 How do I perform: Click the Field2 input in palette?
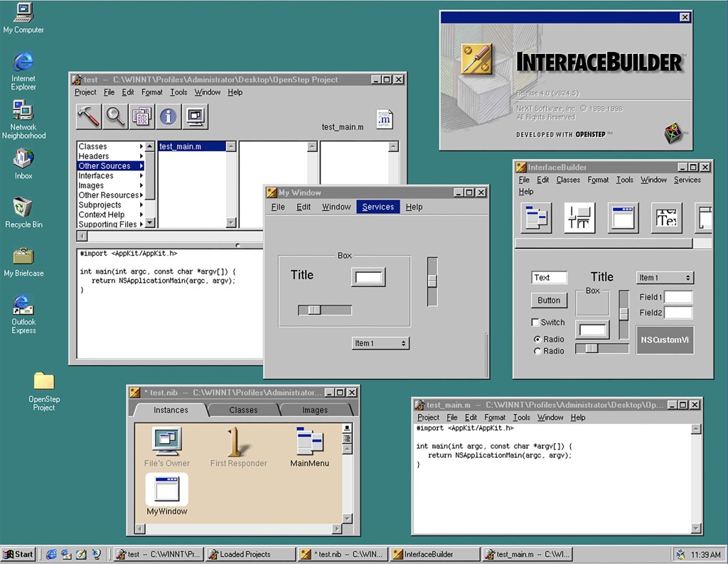tap(678, 313)
